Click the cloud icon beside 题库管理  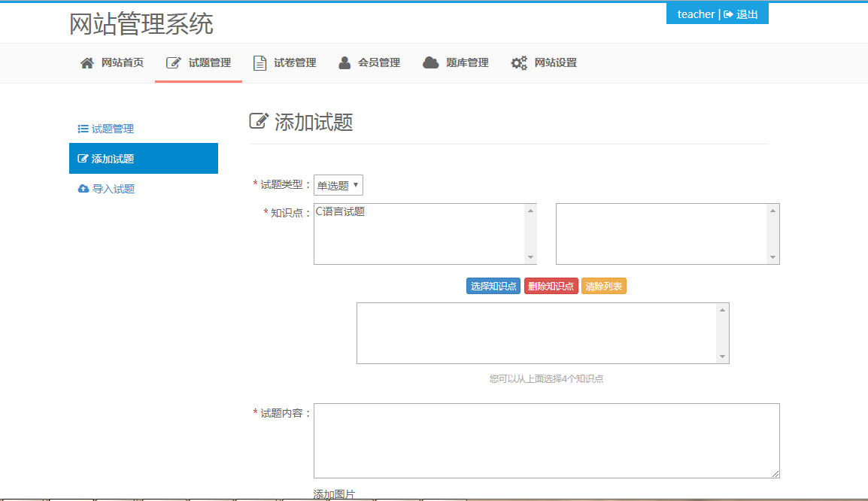(x=431, y=62)
